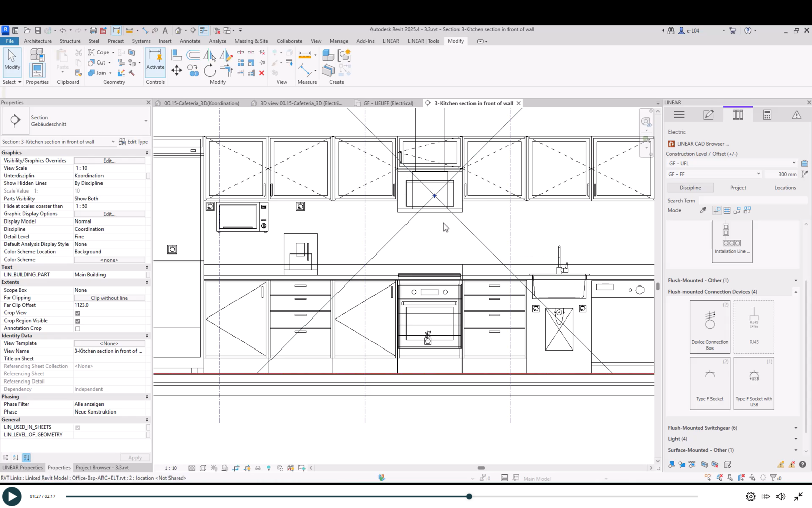Open the video settings gear icon
This screenshot has height=508, width=812.
click(x=750, y=496)
